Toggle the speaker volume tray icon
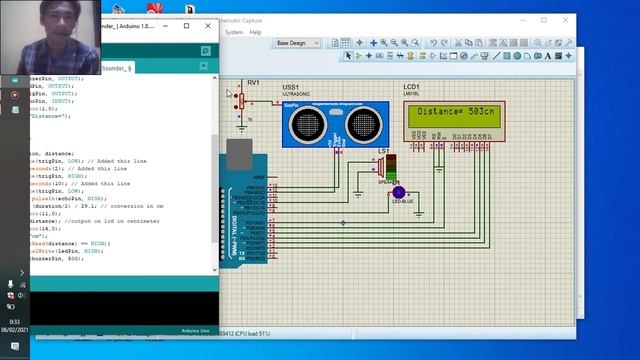Screen dimensions: 640x360 click(21, 295)
